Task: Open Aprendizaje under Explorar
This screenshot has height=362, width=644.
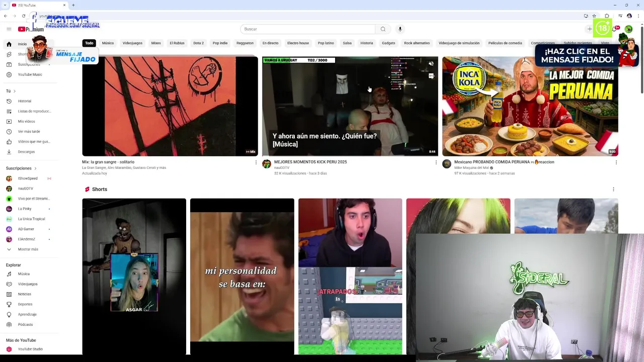Action: (x=27, y=314)
